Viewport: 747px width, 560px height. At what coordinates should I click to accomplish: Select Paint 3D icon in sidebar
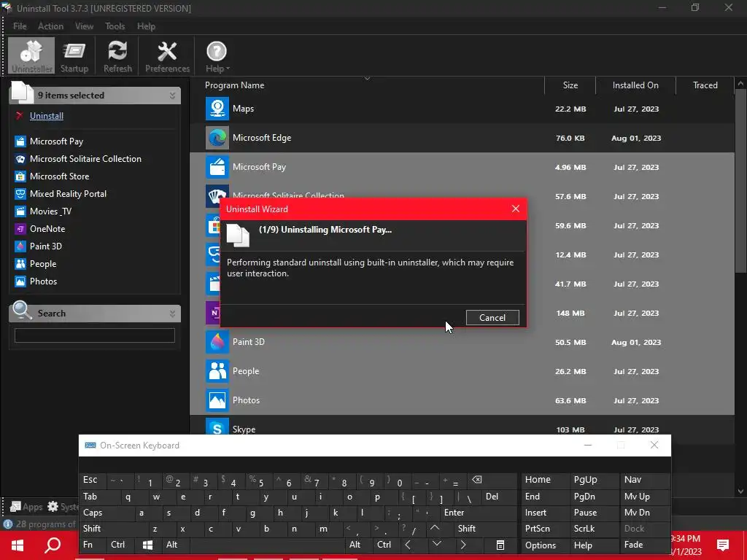20,246
